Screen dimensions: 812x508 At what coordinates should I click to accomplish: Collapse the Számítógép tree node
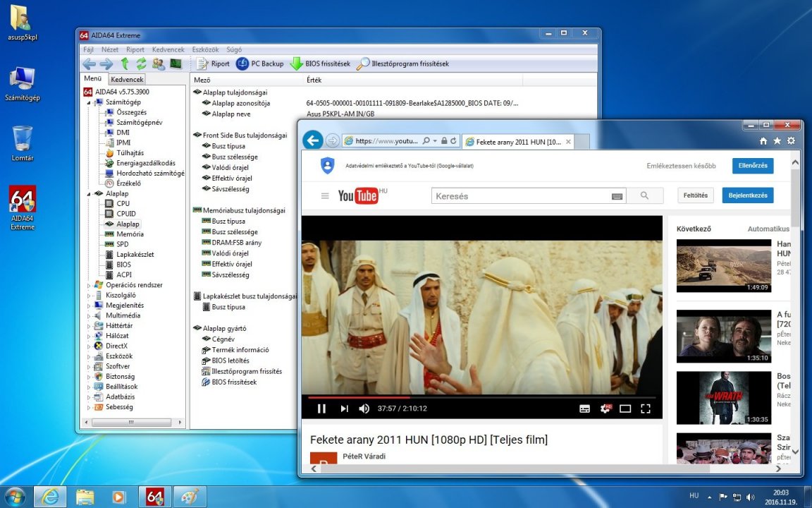tap(89, 102)
